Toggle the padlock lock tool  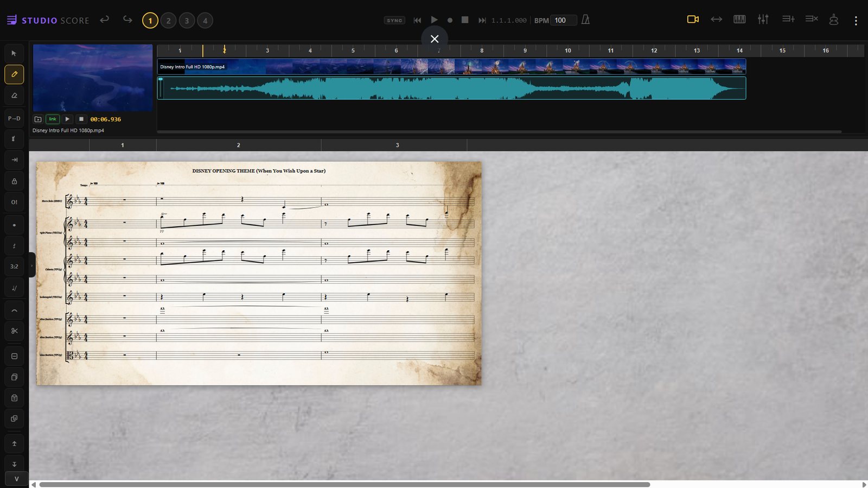coord(14,181)
